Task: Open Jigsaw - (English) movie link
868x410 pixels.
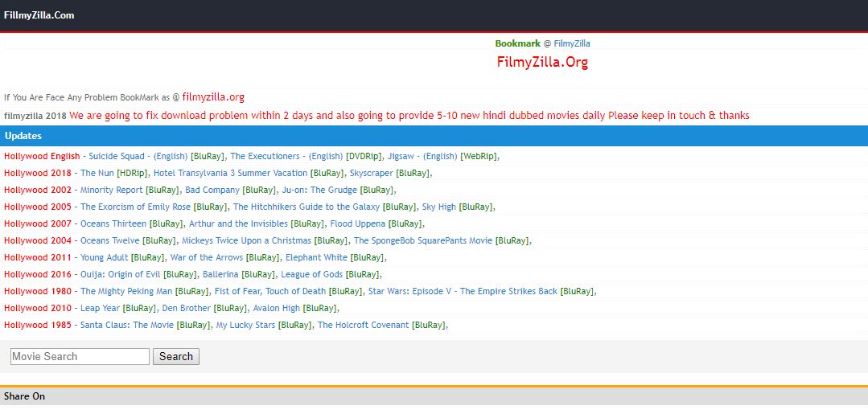Action: pyautogui.click(x=422, y=157)
